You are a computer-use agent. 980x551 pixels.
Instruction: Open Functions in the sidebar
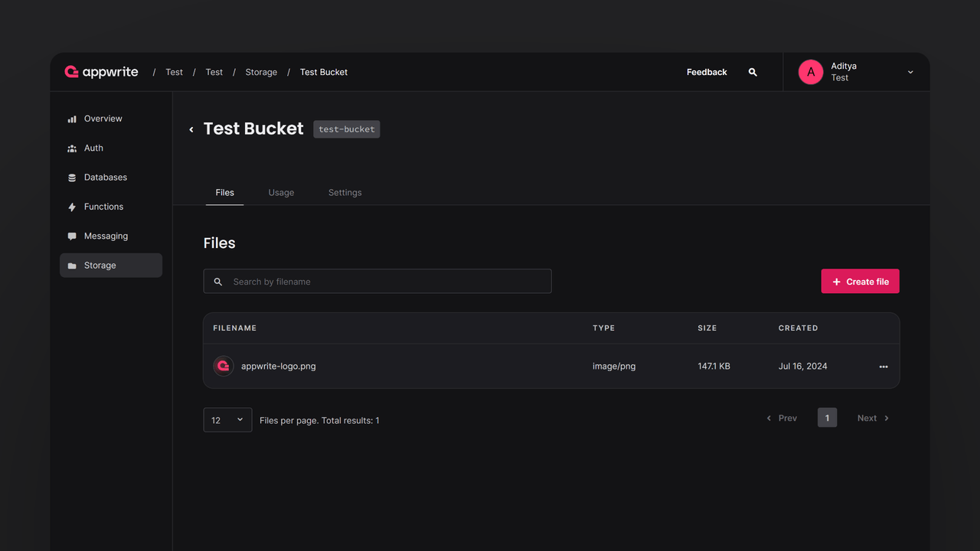pyautogui.click(x=111, y=207)
